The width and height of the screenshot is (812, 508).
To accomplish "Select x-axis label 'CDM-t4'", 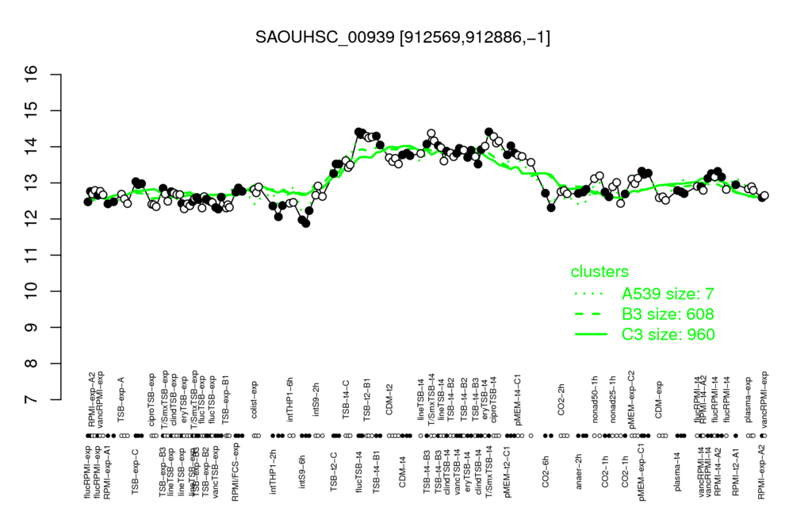I will (402, 472).
